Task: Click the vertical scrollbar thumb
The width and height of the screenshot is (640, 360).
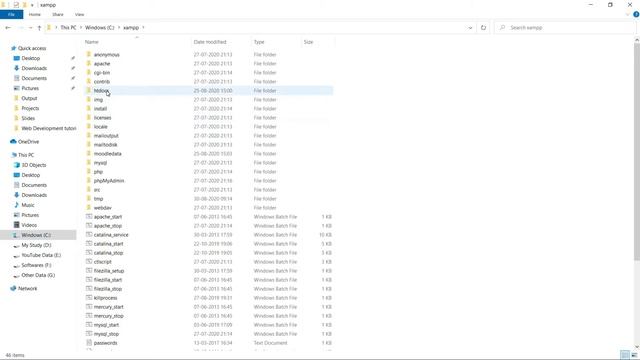Action: [637, 151]
